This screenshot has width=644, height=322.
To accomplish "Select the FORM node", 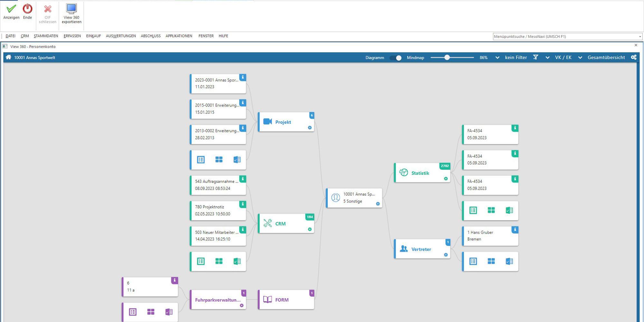I will [286, 300].
